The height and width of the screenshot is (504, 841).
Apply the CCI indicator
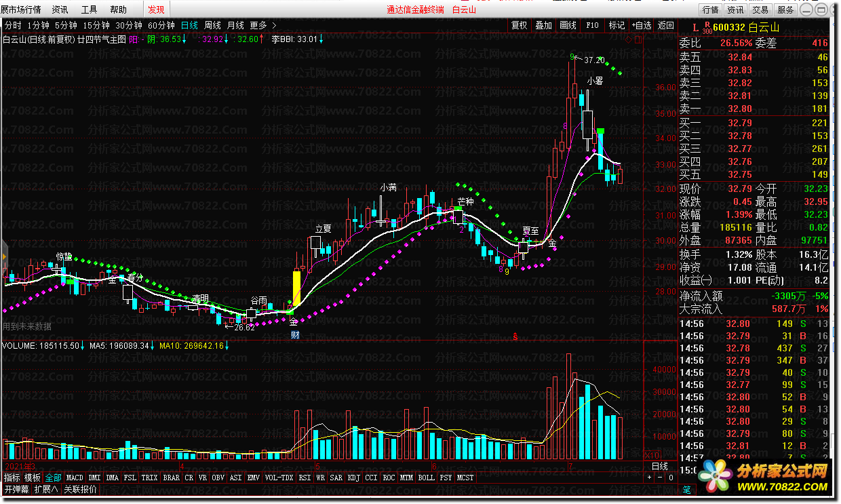pyautogui.click(x=372, y=478)
